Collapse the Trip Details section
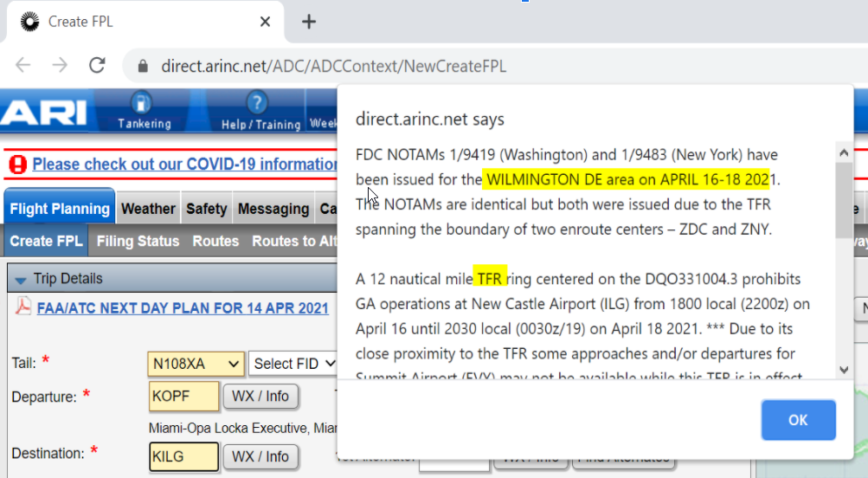The height and width of the screenshot is (478, 868). [21, 279]
